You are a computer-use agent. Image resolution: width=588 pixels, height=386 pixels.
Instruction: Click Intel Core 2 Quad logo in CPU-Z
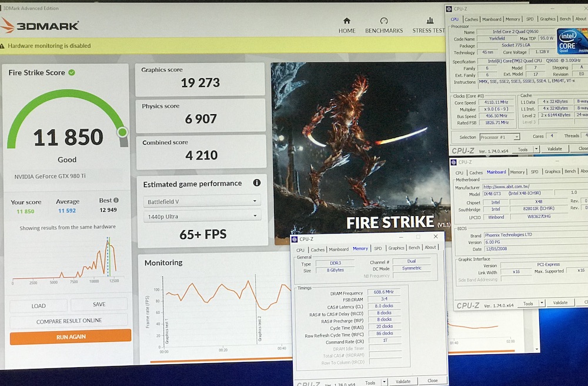pyautogui.click(x=572, y=41)
